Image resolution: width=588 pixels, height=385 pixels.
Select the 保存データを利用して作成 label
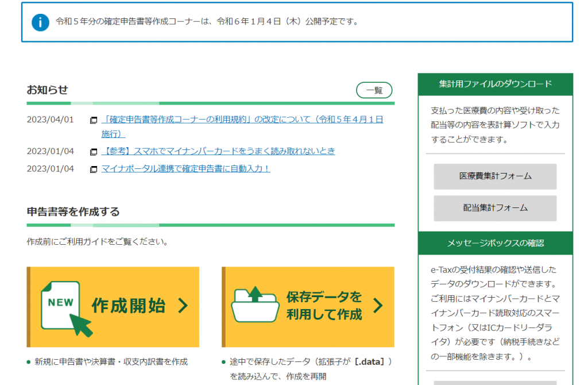coord(324,306)
